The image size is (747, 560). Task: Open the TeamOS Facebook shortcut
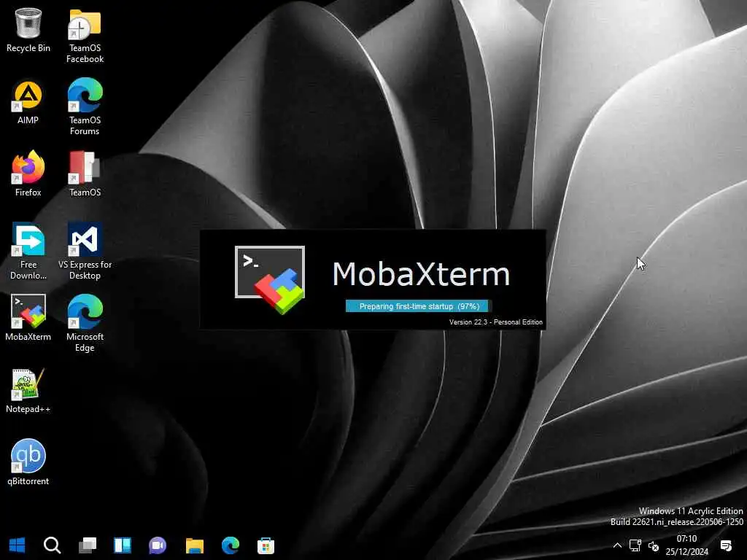85,36
